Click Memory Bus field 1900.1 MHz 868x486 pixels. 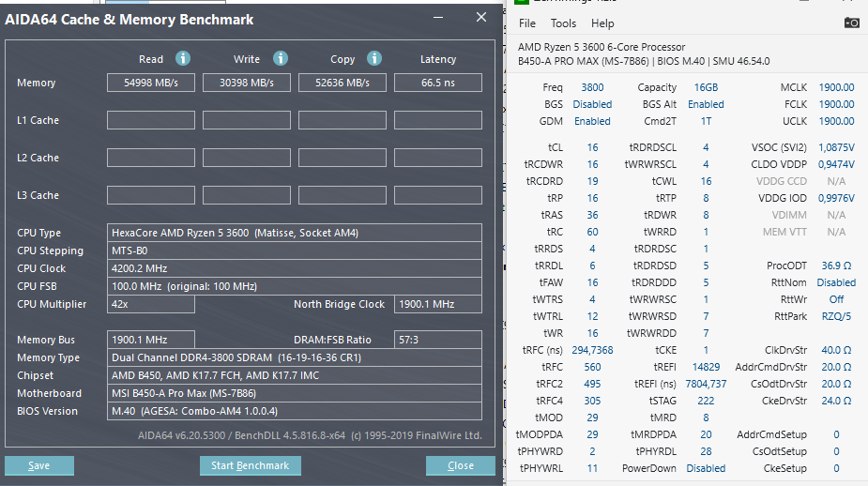coord(150,340)
